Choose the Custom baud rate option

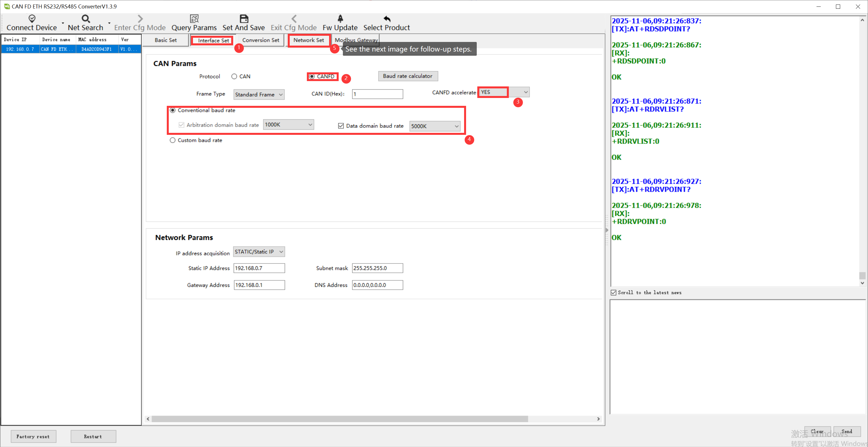pos(172,140)
